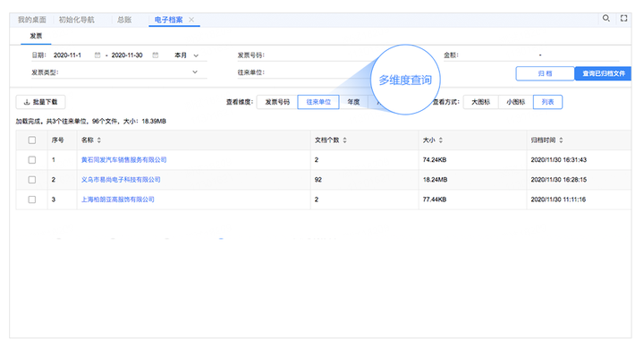Click the 批量下载 button
This screenshot has height=348, width=644.
[x=40, y=102]
